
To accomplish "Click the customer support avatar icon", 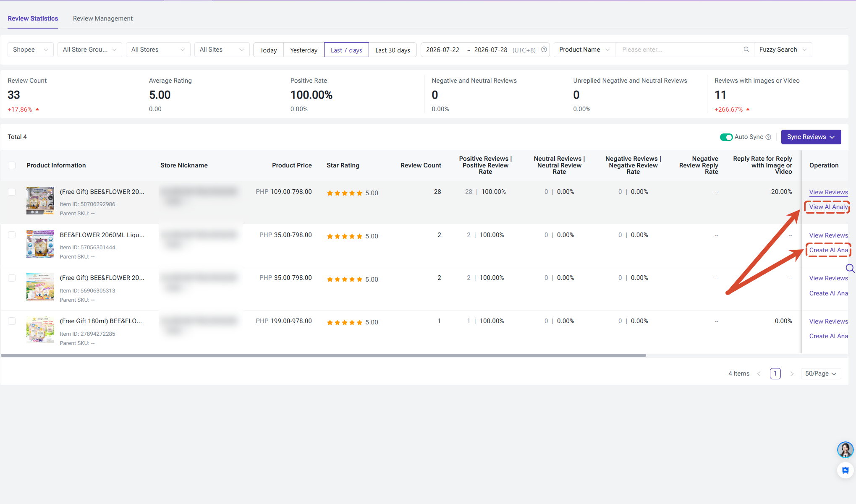I will coord(845,449).
